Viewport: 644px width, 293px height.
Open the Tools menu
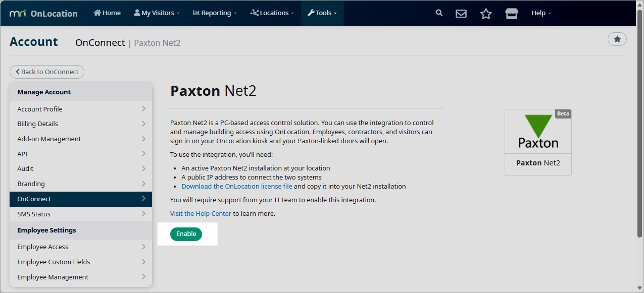click(322, 13)
